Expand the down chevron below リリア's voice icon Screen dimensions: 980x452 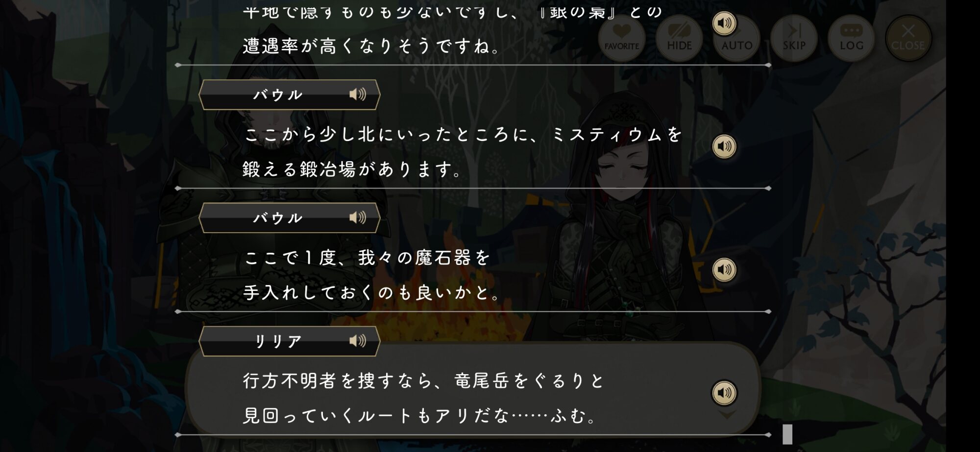[x=726, y=415]
